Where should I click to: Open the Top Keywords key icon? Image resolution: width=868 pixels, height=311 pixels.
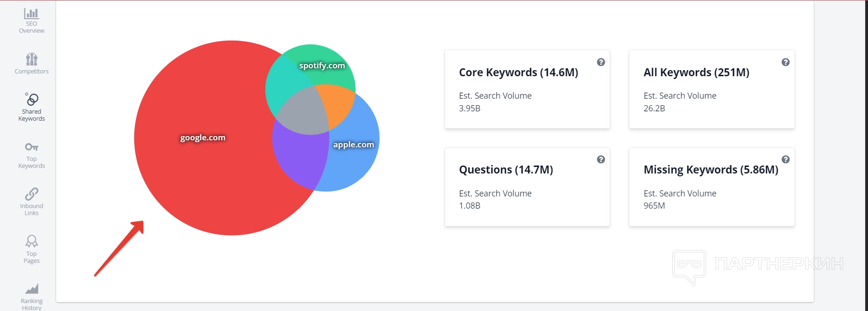[31, 147]
